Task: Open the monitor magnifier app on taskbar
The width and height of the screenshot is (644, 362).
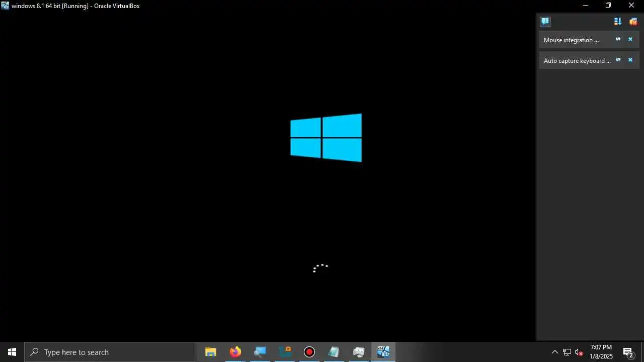Action: pyautogui.click(x=260, y=352)
